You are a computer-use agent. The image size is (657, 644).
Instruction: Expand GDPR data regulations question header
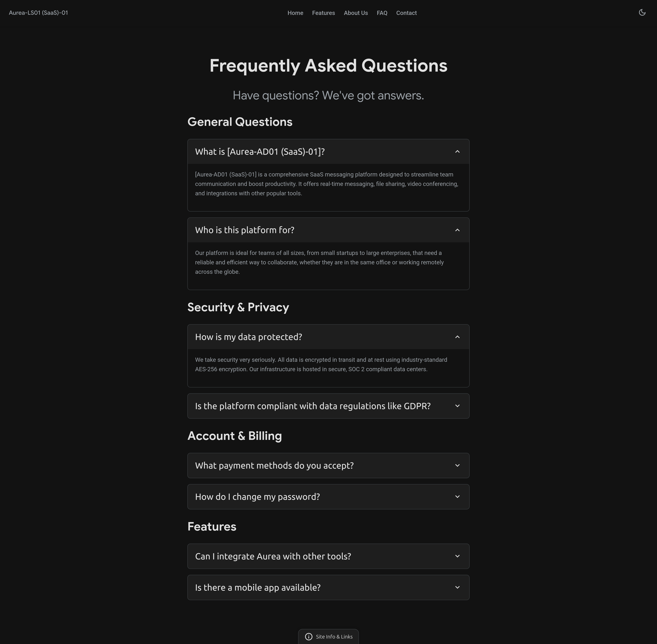pos(312,406)
